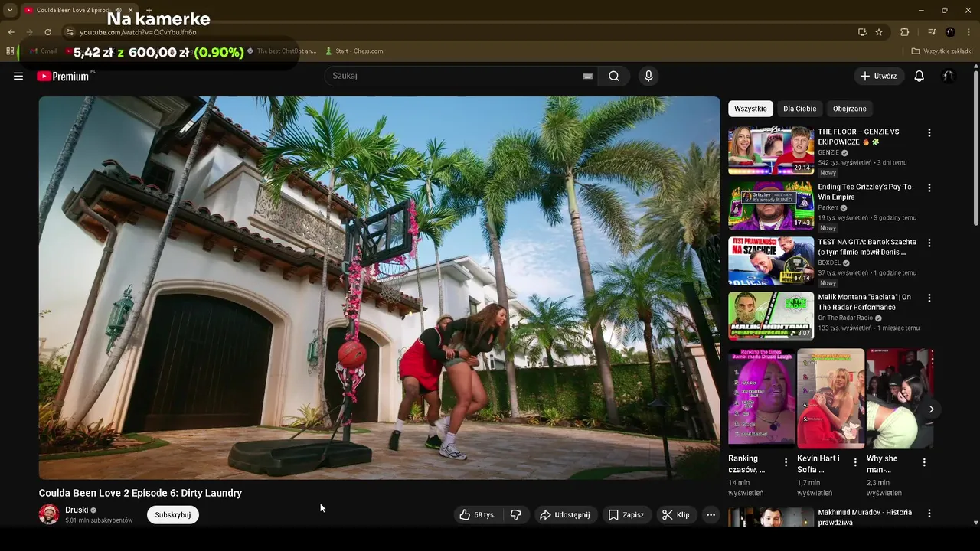This screenshot has height=551, width=980.
Task: Click the address bar URL
Action: [x=139, y=32]
